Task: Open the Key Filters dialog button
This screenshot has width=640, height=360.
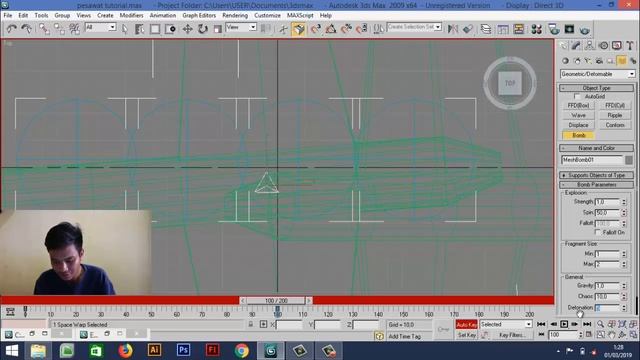Action: point(512,335)
